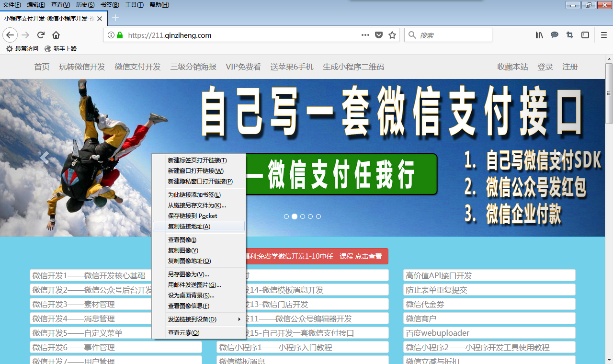Open a new tab with the plus icon

[115, 18]
